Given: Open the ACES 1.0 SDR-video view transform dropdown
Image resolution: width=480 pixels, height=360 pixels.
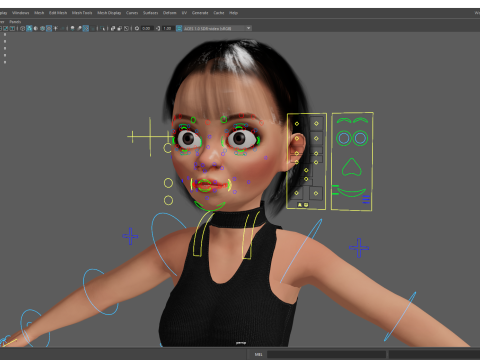Looking at the screenshot, I should tap(217, 28).
